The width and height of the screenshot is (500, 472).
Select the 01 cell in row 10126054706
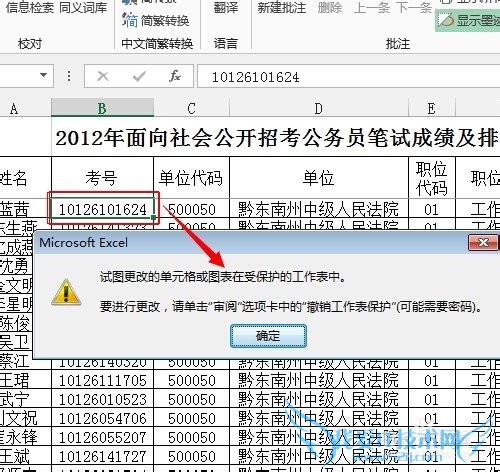[432, 418]
